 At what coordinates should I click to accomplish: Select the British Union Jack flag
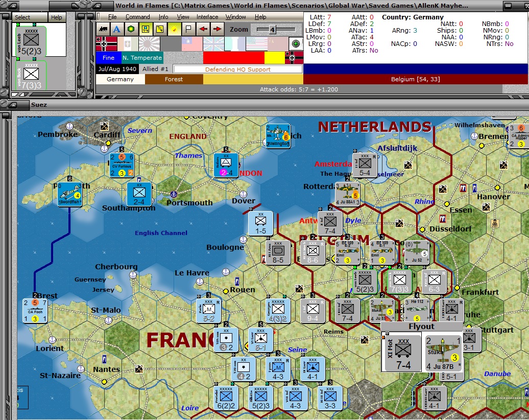[x=213, y=44]
